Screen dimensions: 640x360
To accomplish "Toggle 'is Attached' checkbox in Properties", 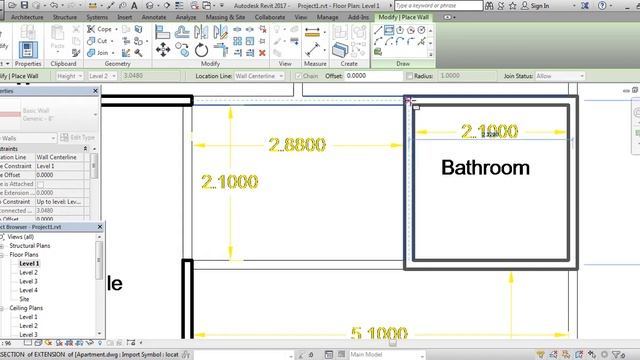I will [40, 184].
